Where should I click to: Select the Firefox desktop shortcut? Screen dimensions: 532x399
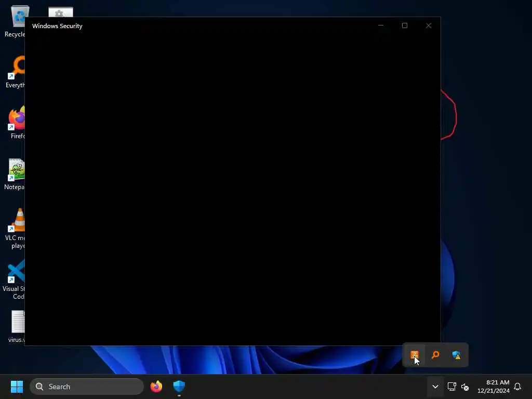point(16,123)
